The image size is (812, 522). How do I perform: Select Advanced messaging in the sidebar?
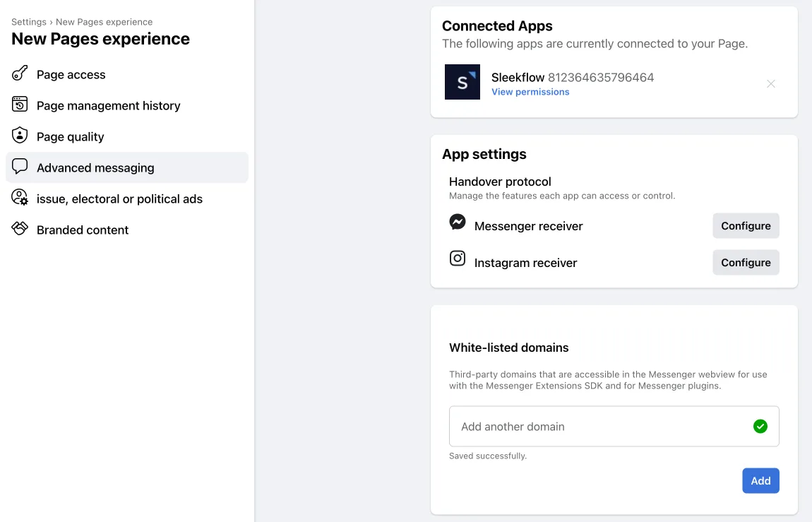pyautogui.click(x=127, y=168)
